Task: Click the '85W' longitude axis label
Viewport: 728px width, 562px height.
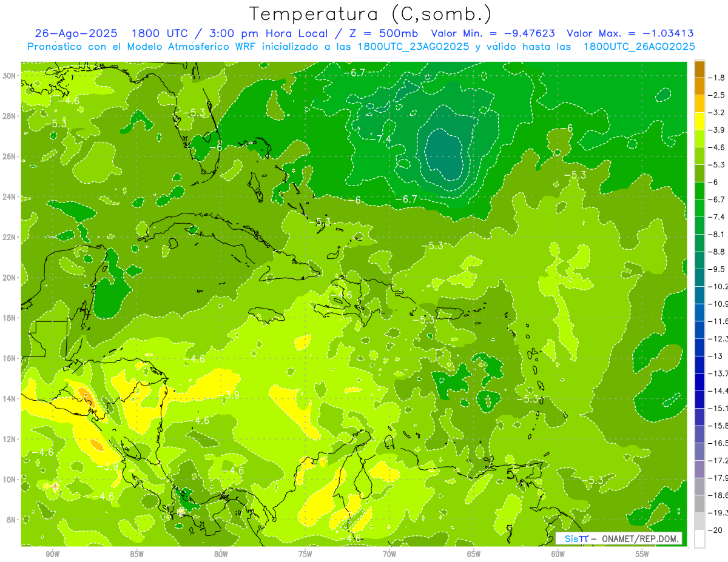Action: pyautogui.click(x=137, y=554)
